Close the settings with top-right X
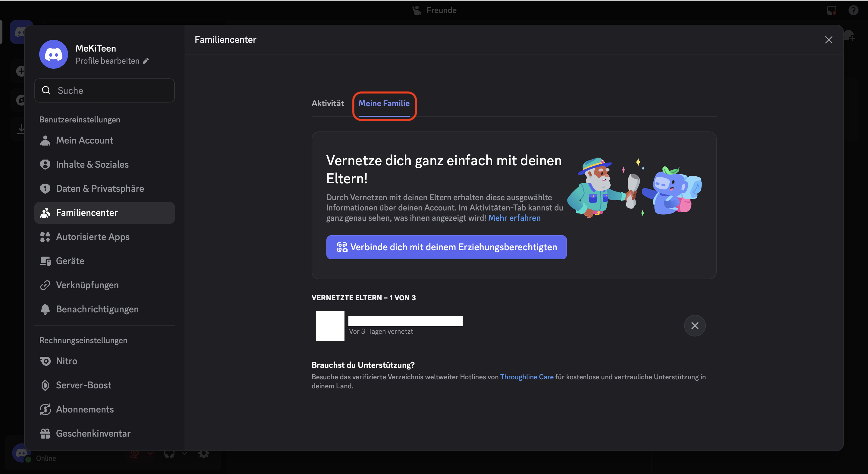The width and height of the screenshot is (868, 474). [x=828, y=40]
